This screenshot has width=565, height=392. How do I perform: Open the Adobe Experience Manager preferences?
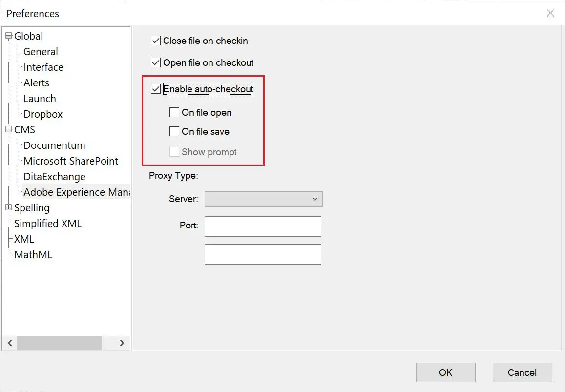point(76,192)
